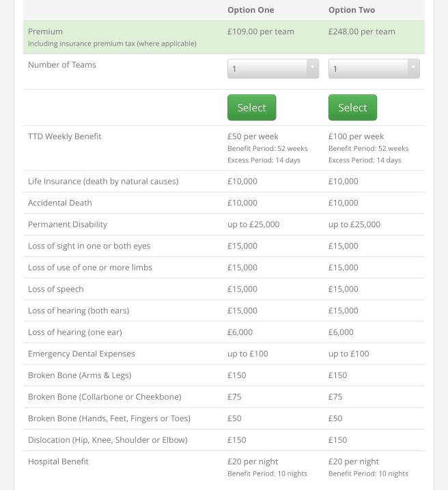Click Life Insurance (death by natural causes) label
The width and height of the screenshot is (448, 490).
pos(103,182)
